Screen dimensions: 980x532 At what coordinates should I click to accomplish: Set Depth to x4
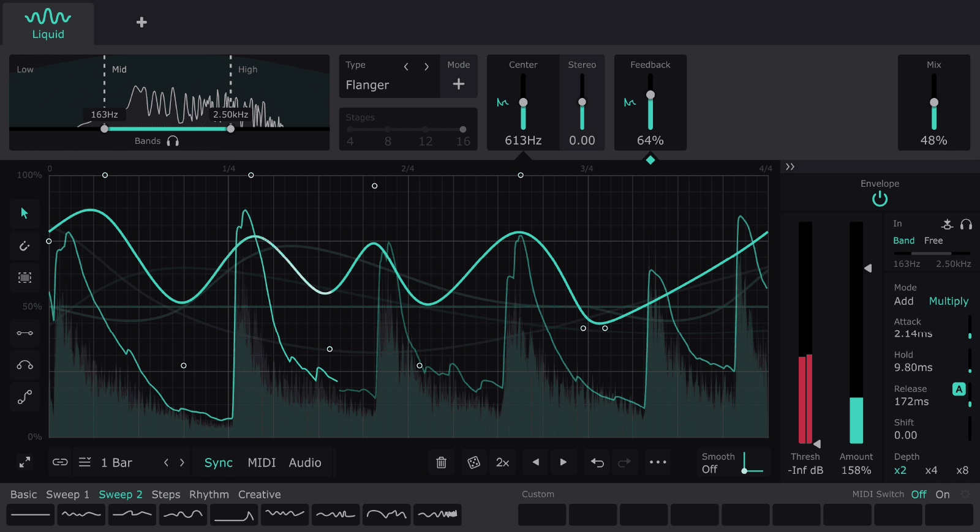(x=931, y=471)
